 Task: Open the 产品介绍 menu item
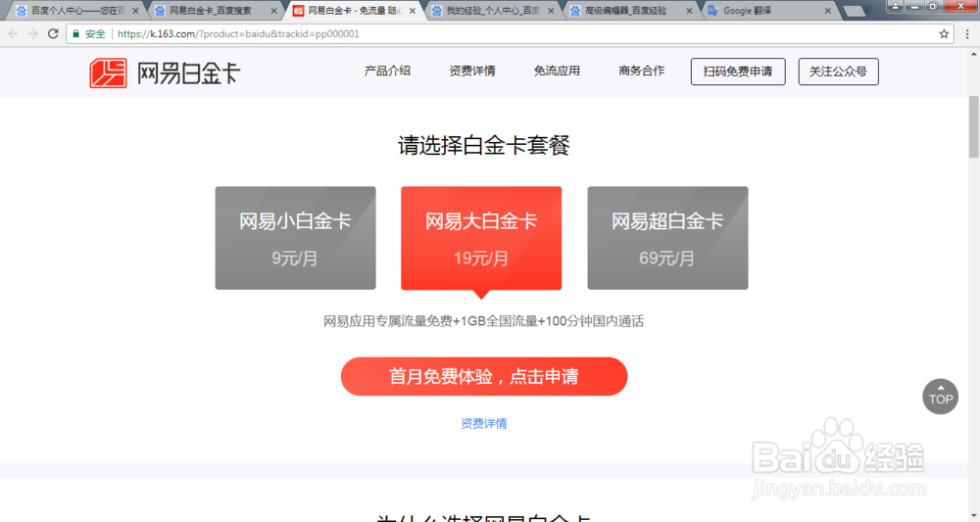pos(387,71)
